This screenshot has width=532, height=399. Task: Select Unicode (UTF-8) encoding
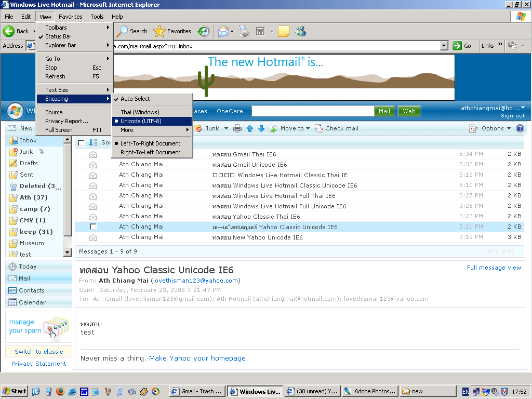click(x=152, y=121)
